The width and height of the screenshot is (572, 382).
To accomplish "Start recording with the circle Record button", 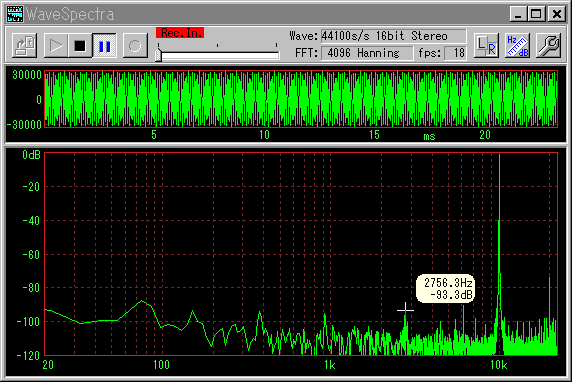I will pyautogui.click(x=135, y=46).
